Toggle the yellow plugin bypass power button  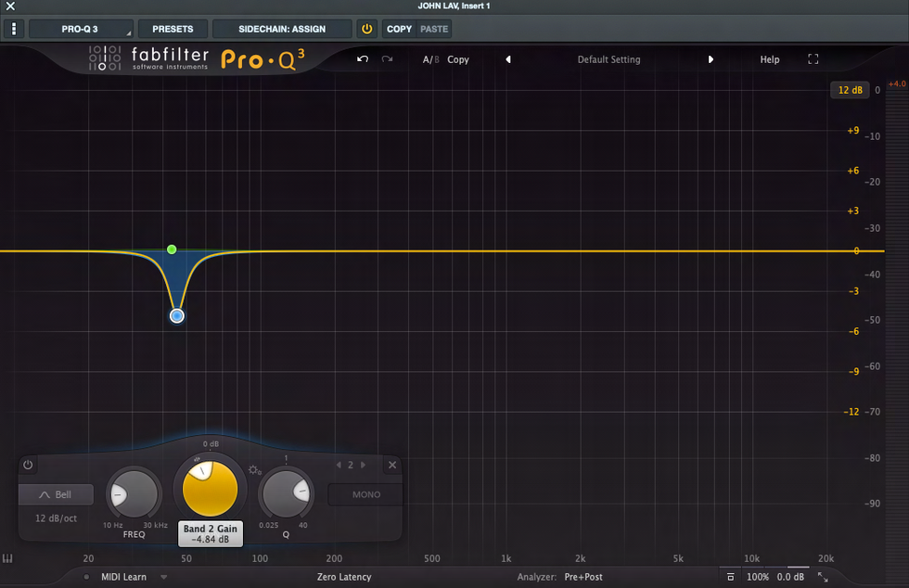(x=367, y=29)
